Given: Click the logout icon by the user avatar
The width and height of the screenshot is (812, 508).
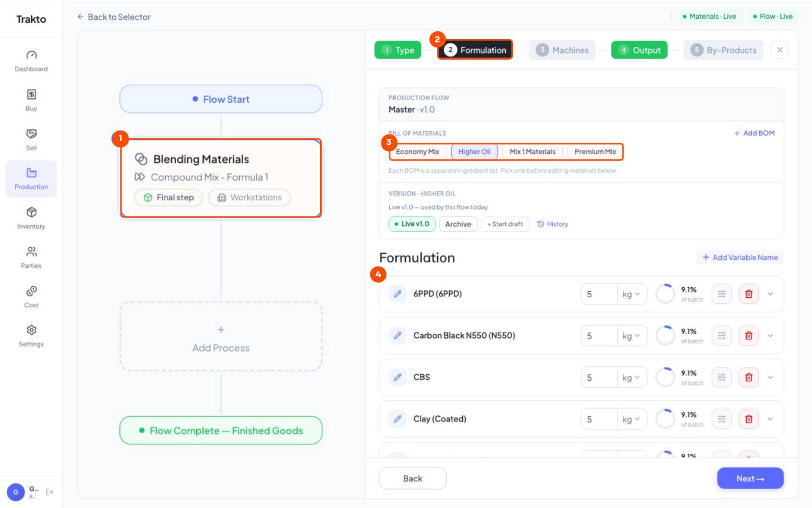Looking at the screenshot, I should (50, 492).
